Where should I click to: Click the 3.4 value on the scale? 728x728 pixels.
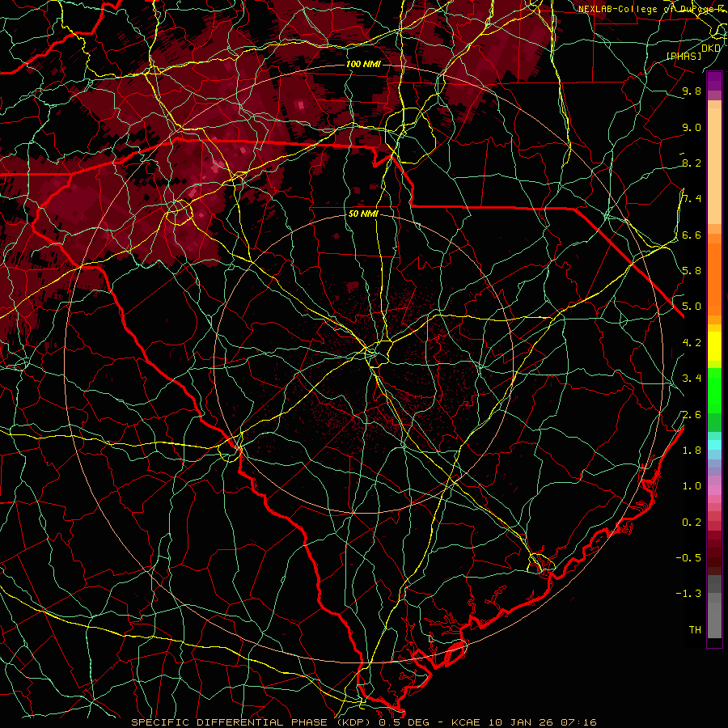692,379
